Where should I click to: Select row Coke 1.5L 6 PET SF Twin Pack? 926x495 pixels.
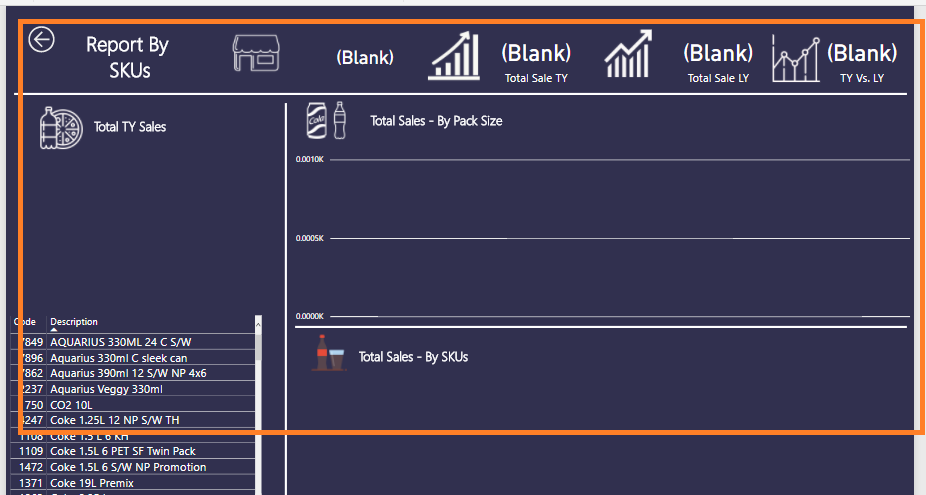133,451
